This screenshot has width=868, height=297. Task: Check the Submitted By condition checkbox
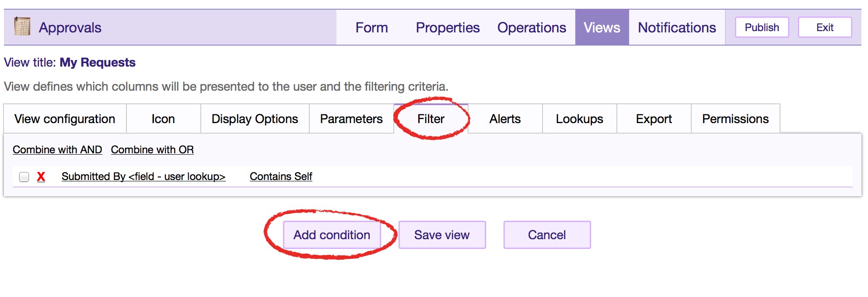pyautogui.click(x=24, y=177)
